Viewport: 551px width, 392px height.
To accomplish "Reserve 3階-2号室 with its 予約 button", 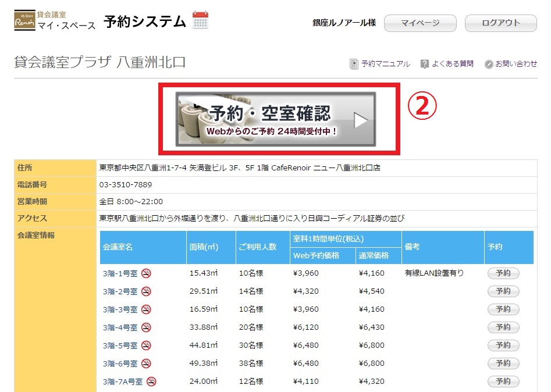I will 503,291.
